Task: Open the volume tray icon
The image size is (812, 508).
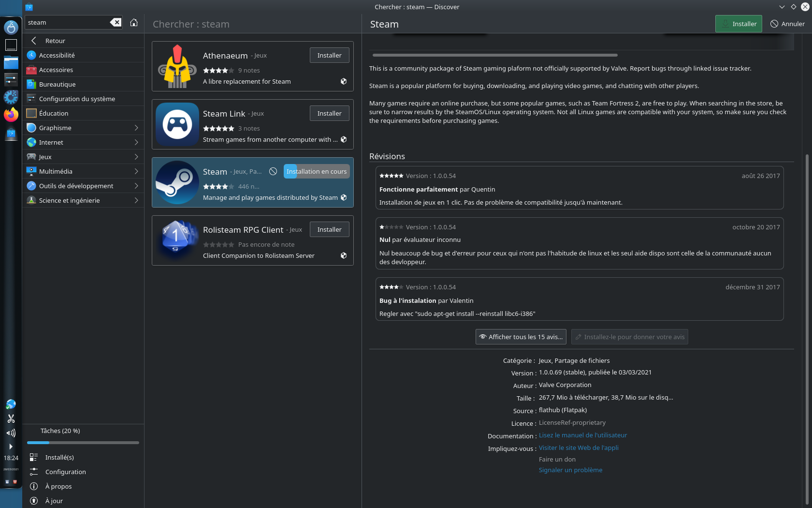Action: coord(11,433)
